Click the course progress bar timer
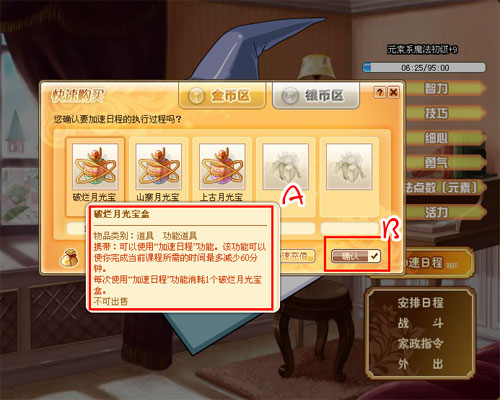The image size is (500, 400). (x=424, y=67)
